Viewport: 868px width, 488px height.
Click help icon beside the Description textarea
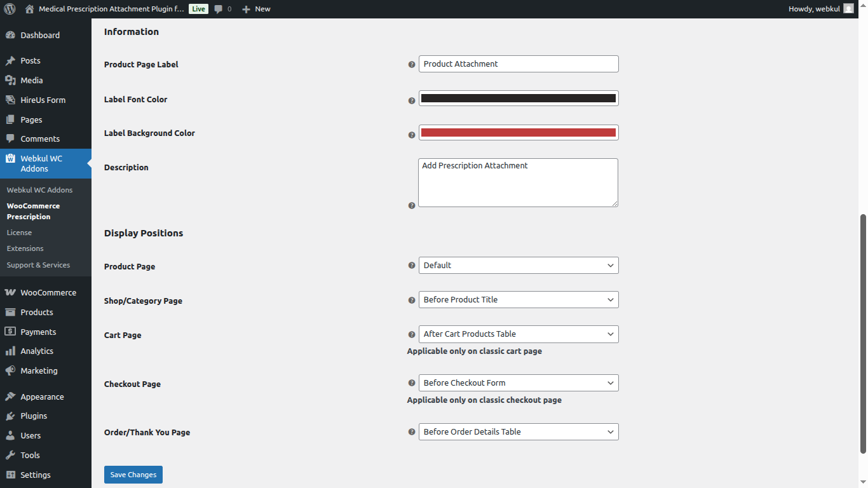coord(412,205)
